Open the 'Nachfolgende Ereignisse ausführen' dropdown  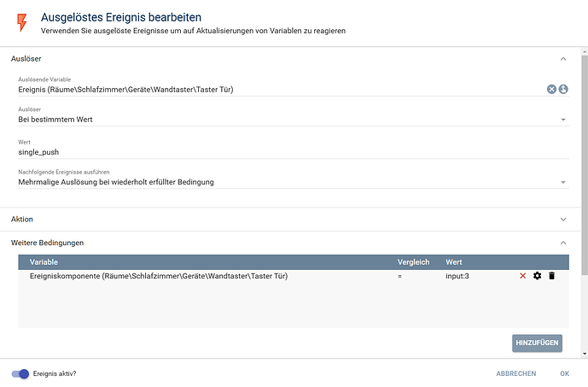290,182
